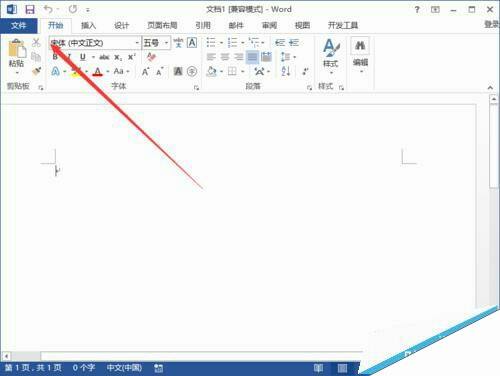This screenshot has height=376, width=500.
Task: Click the bullet list icon
Action: pyautogui.click(x=211, y=43)
